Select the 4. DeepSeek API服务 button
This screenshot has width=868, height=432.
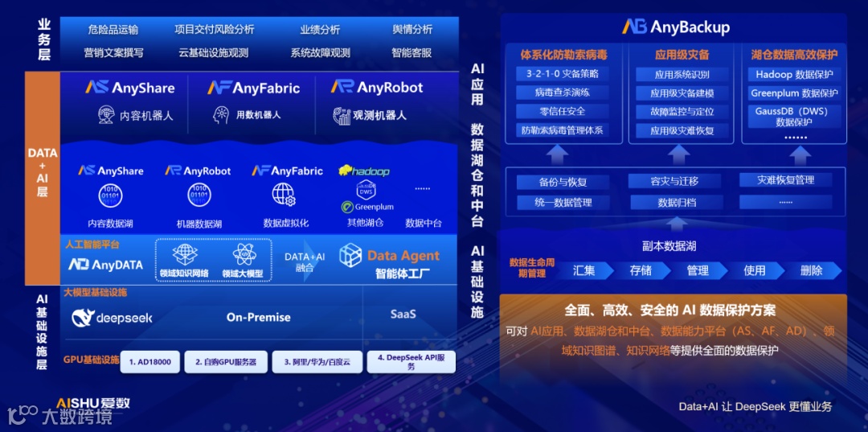pos(411,362)
